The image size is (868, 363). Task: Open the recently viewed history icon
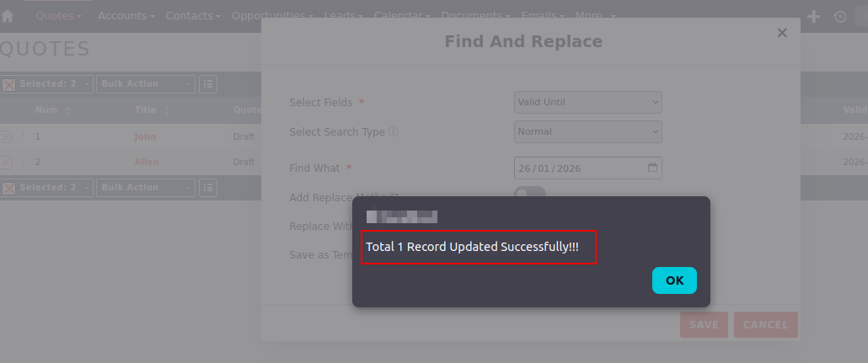[839, 16]
